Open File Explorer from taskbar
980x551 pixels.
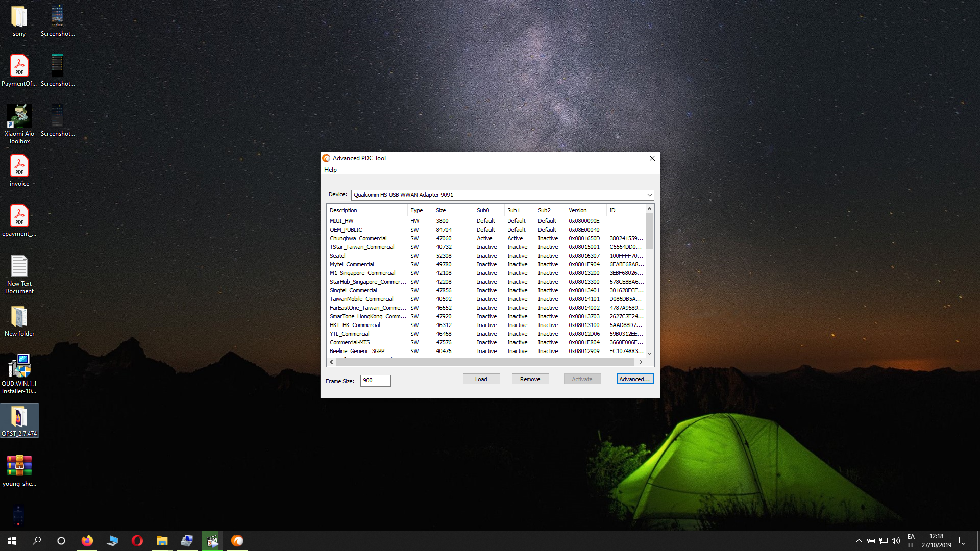(162, 541)
